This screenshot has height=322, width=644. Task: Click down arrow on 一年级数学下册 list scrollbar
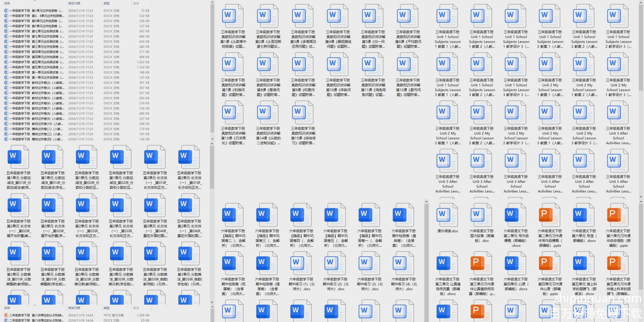(x=212, y=139)
